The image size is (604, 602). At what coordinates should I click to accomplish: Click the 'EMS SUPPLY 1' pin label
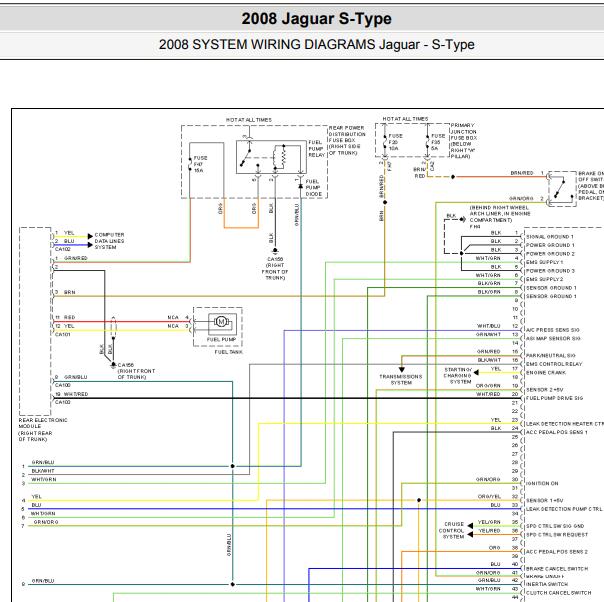coord(544,262)
